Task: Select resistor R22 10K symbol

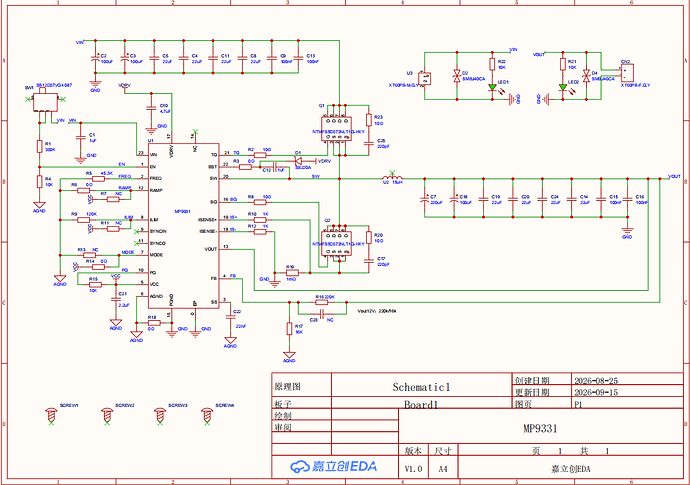Action: (x=492, y=64)
